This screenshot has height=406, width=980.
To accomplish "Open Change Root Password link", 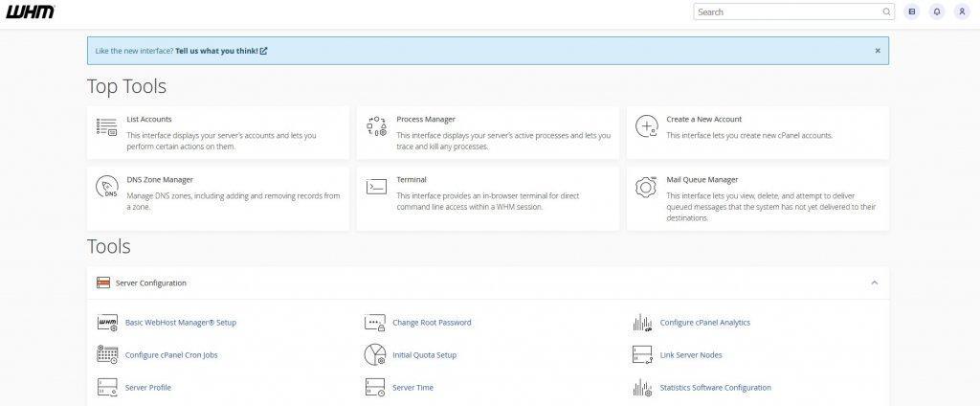I will (432, 323).
